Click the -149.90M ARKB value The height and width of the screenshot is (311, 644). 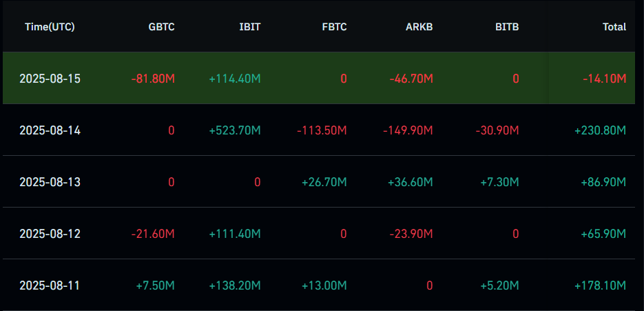pyautogui.click(x=408, y=130)
